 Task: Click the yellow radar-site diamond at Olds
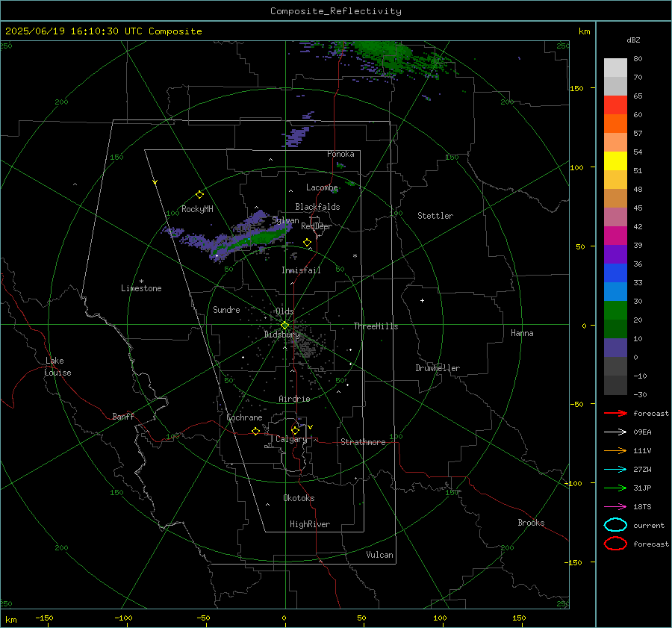coord(284,326)
